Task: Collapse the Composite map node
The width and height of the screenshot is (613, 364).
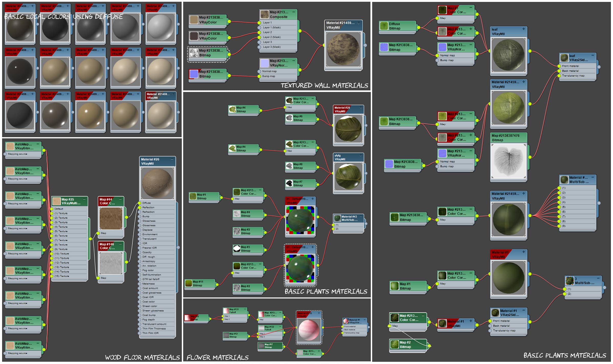Action: [294, 12]
